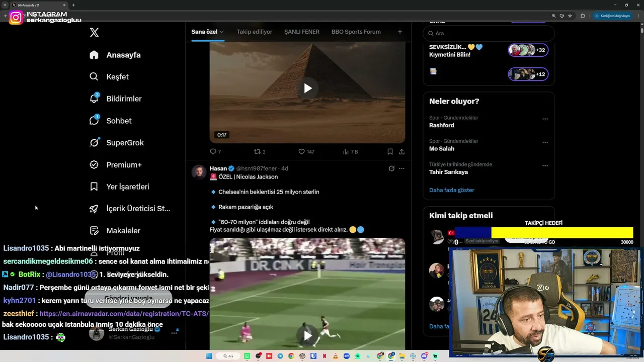This screenshot has width=644, height=362.
Task: Switch to the ŞANLI FENER tab
Action: [302, 32]
